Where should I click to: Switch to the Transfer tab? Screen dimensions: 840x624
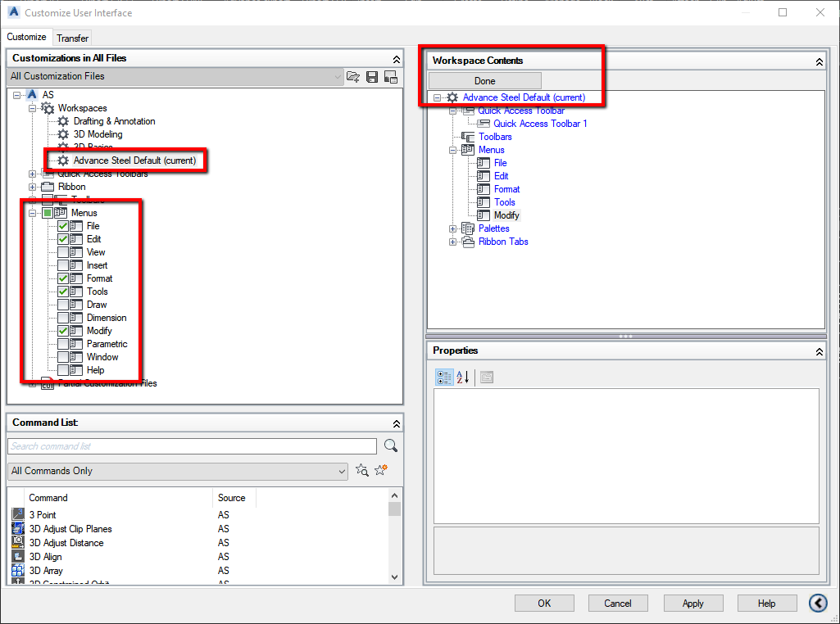click(72, 38)
